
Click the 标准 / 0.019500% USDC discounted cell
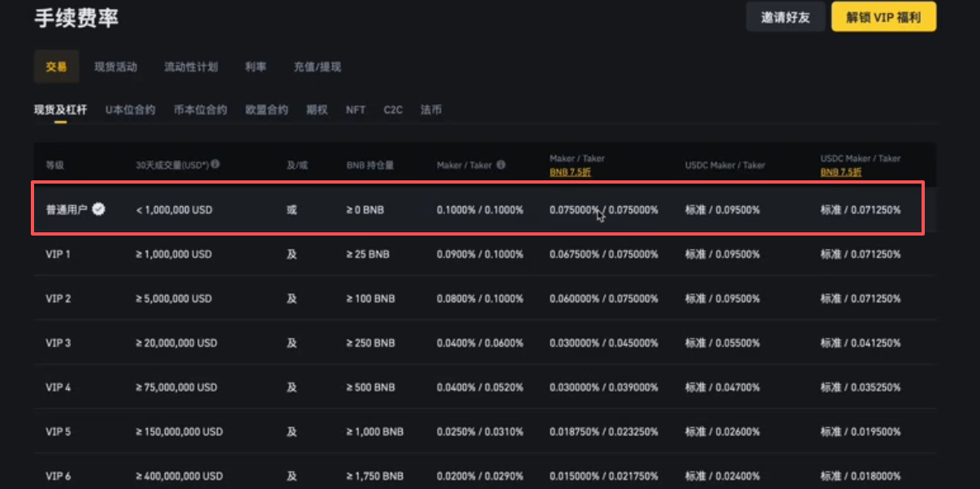(861, 431)
